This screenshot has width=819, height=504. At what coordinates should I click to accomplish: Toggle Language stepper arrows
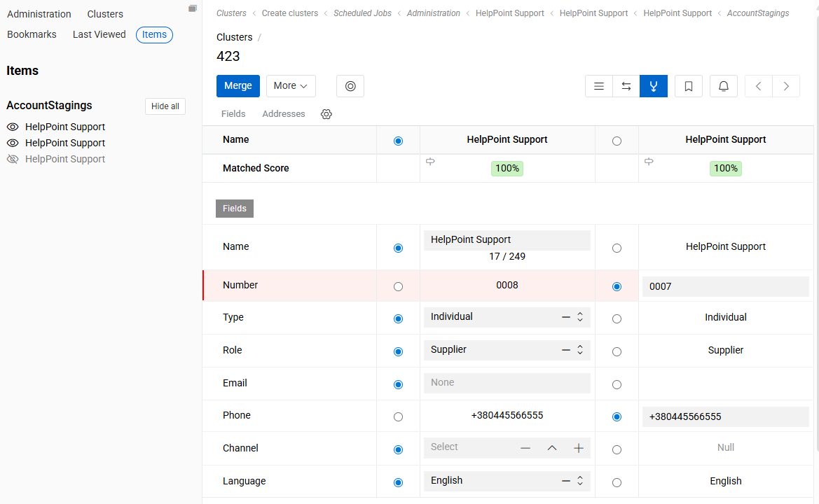click(580, 481)
